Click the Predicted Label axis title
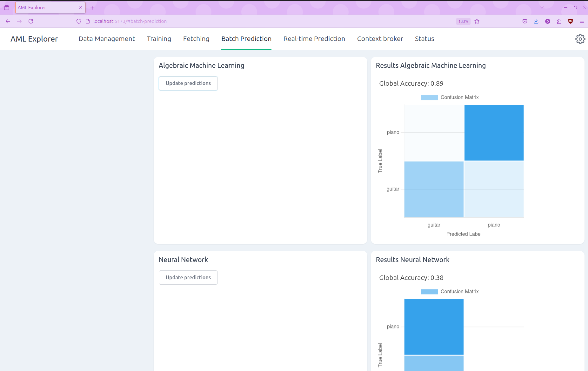Viewport: 588px width, 371px height. pos(464,234)
